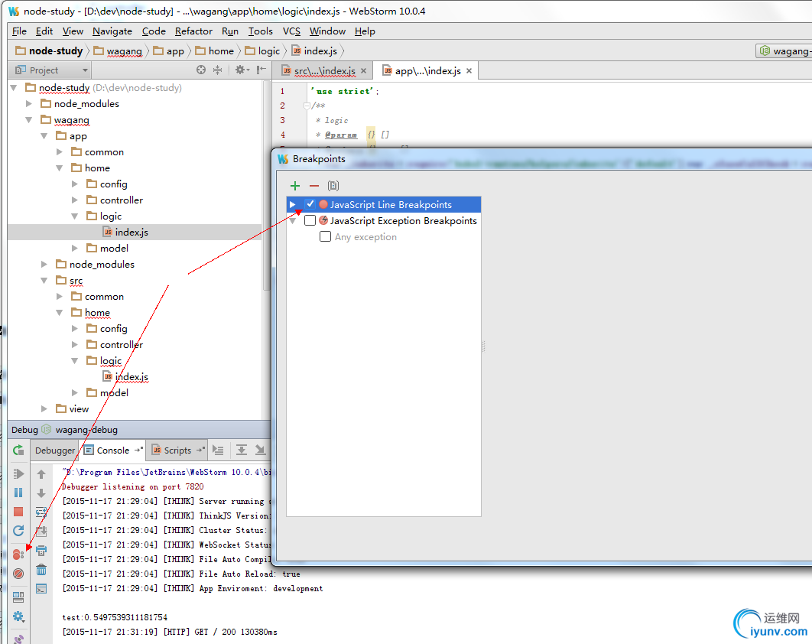Open the Navigate menu
812x644 pixels.
112,31
